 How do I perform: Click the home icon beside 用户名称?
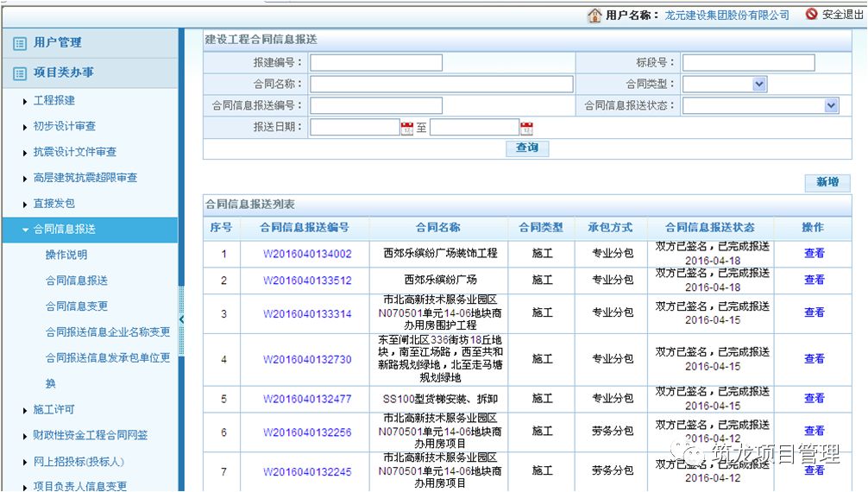(x=594, y=15)
